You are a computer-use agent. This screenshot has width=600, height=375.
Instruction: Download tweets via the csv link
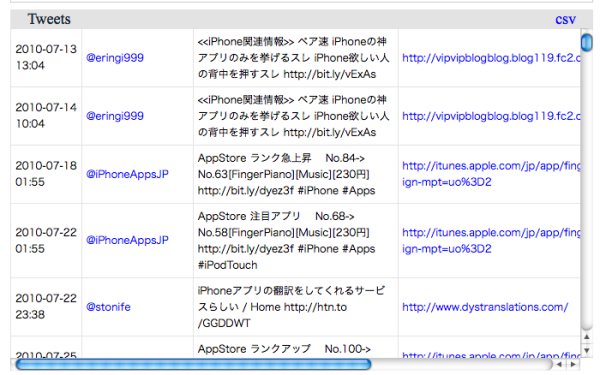[x=565, y=20]
